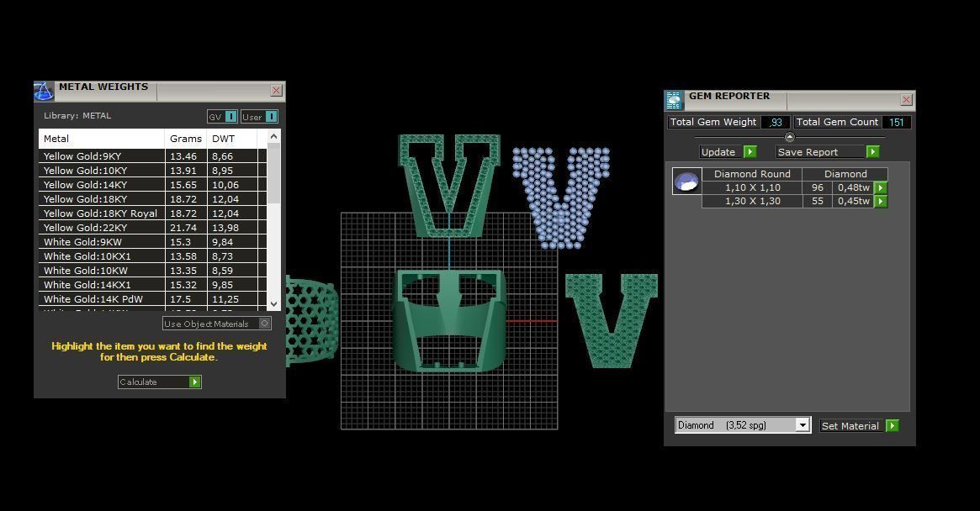Click the green arrow beside Calculate

pos(195,382)
